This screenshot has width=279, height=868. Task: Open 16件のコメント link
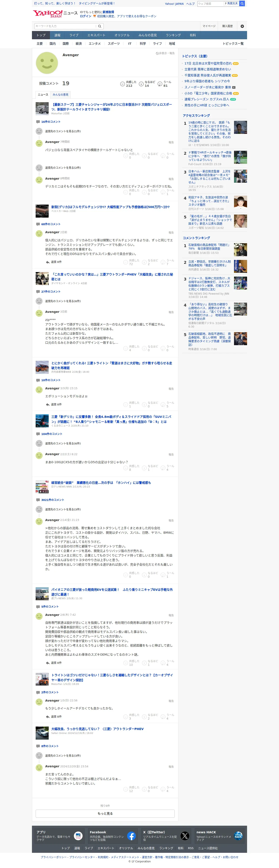tap(51, 122)
